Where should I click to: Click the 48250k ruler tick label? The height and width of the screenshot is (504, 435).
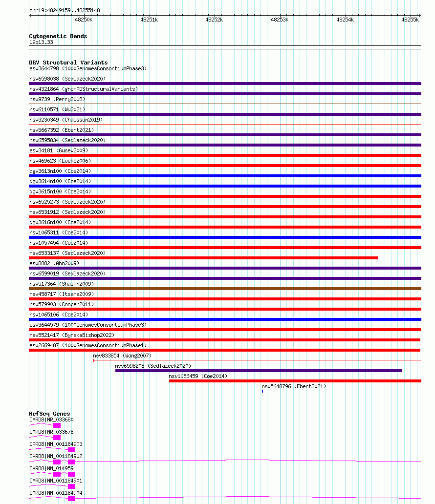[84, 20]
